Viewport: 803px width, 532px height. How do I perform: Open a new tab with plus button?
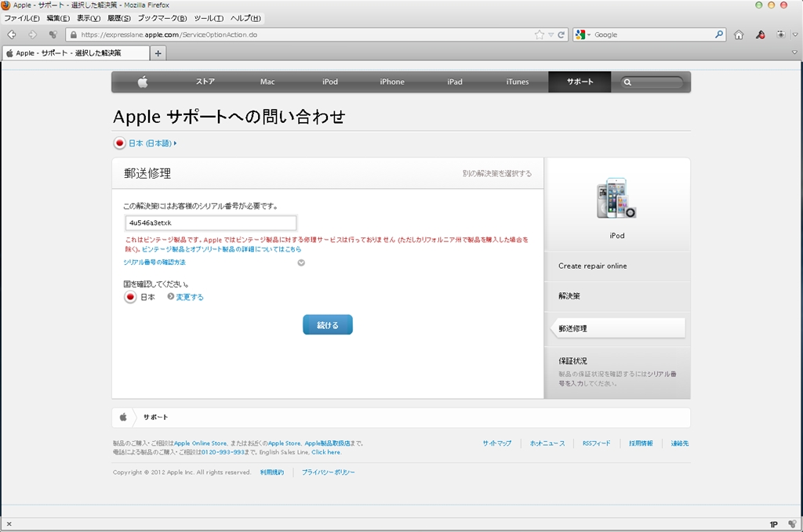tap(158, 53)
